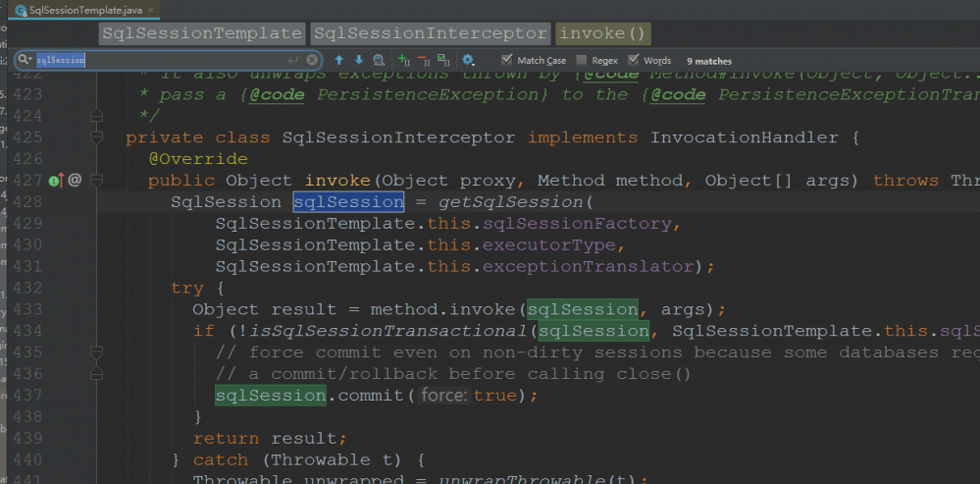Collapse the comment fold marker on line 424

(x=96, y=116)
